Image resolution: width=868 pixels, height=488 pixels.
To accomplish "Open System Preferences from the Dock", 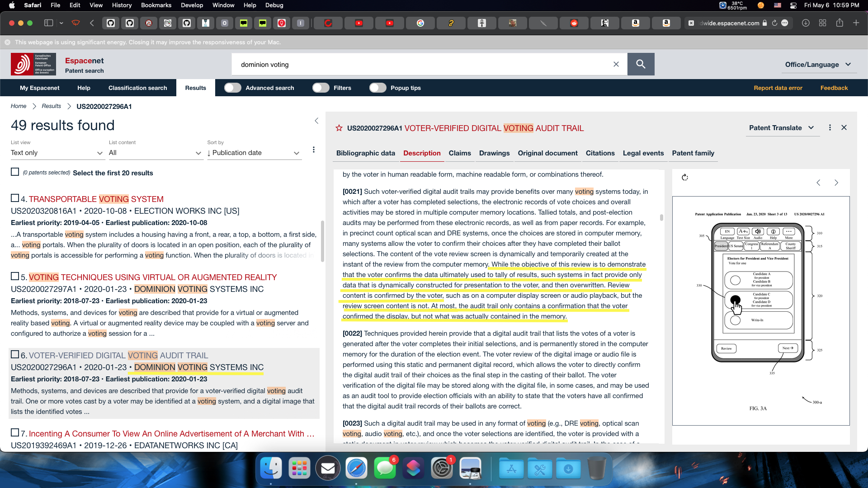I will point(442,468).
